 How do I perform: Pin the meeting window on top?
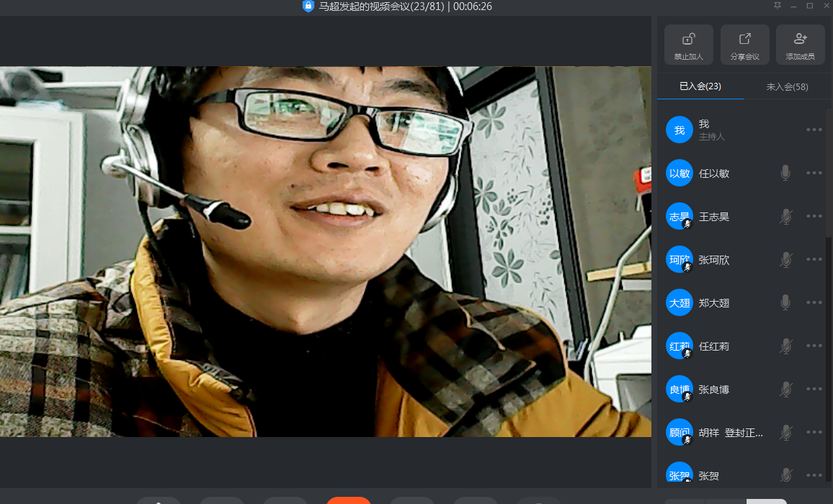(778, 6)
